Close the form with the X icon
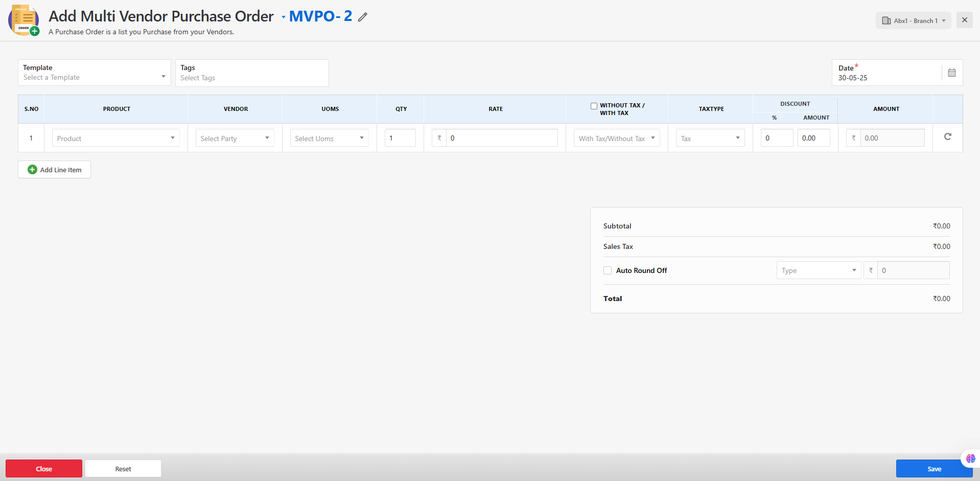 coord(964,20)
